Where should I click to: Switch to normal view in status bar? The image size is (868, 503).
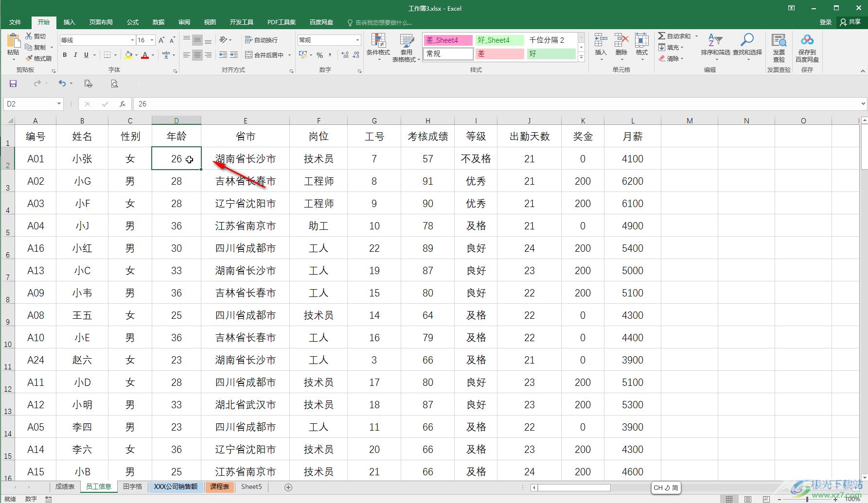pos(729,499)
